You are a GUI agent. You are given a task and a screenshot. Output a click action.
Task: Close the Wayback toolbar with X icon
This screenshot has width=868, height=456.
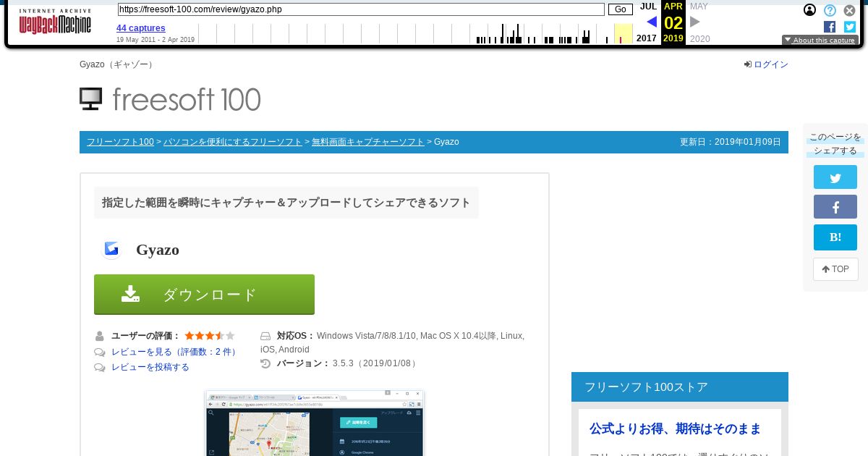pos(850,10)
